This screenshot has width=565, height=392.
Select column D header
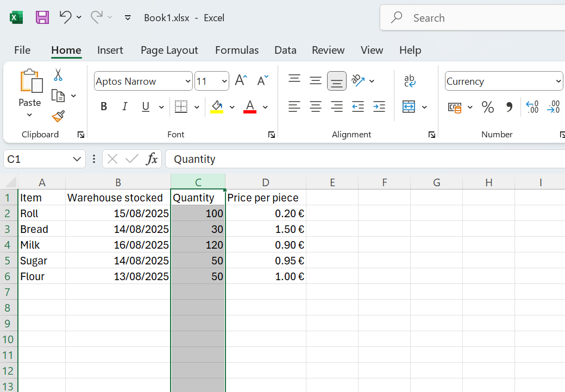coord(266,182)
